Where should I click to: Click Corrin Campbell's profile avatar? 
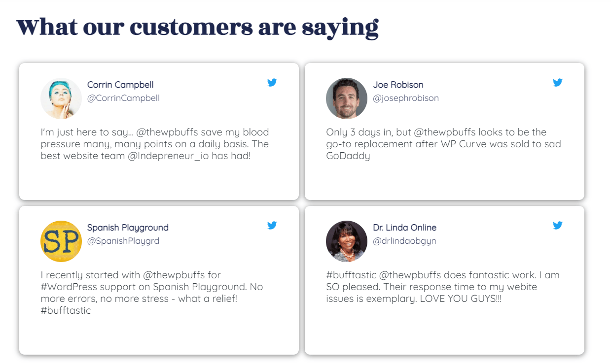tap(61, 99)
